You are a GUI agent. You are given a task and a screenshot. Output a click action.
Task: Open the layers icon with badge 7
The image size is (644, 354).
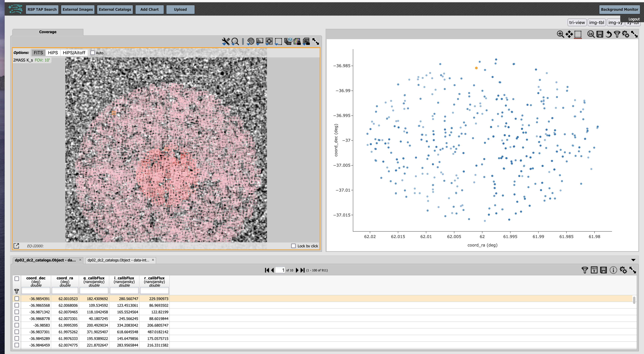(288, 41)
